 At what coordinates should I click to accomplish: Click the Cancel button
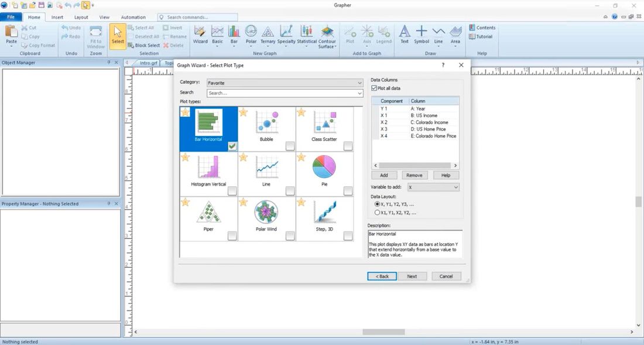(x=446, y=276)
